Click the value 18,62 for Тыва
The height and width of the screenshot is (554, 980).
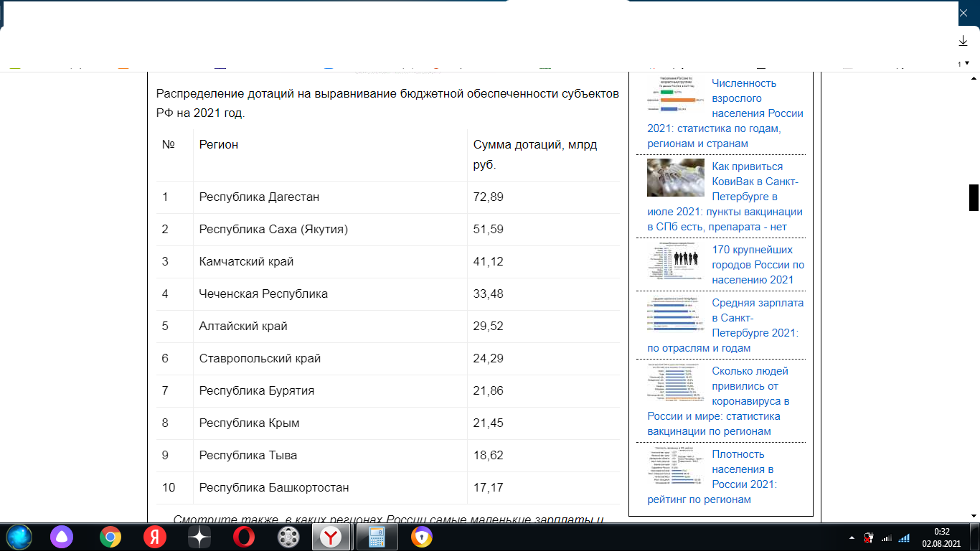(x=489, y=455)
